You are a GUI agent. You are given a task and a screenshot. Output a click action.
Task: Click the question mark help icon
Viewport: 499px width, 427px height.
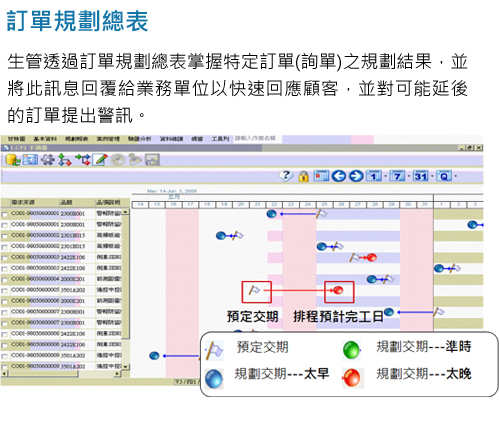tap(286, 176)
